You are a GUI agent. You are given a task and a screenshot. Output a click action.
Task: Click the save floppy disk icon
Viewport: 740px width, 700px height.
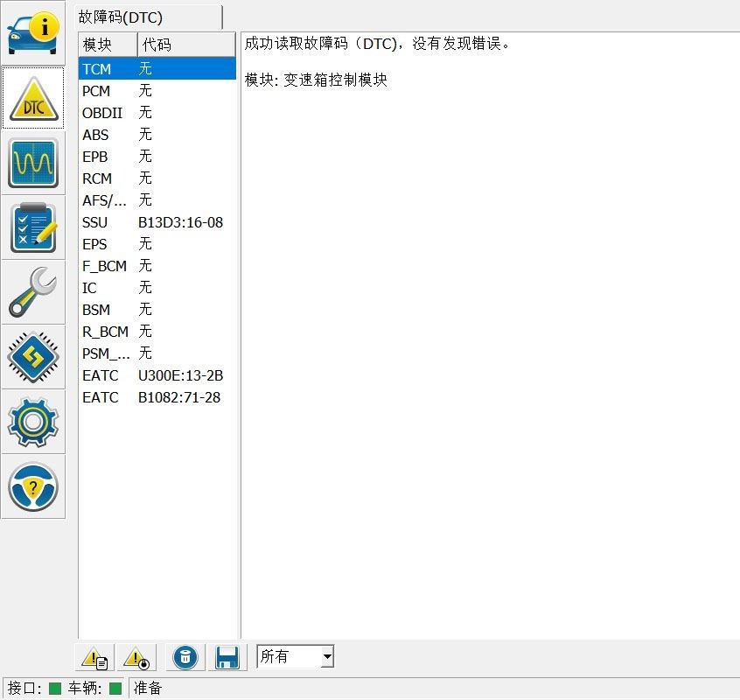[227, 657]
